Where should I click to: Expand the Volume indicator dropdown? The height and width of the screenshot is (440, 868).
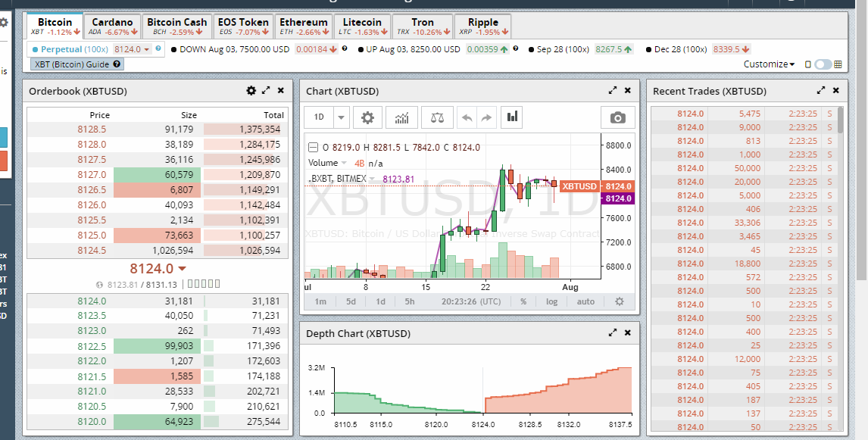[x=344, y=163]
